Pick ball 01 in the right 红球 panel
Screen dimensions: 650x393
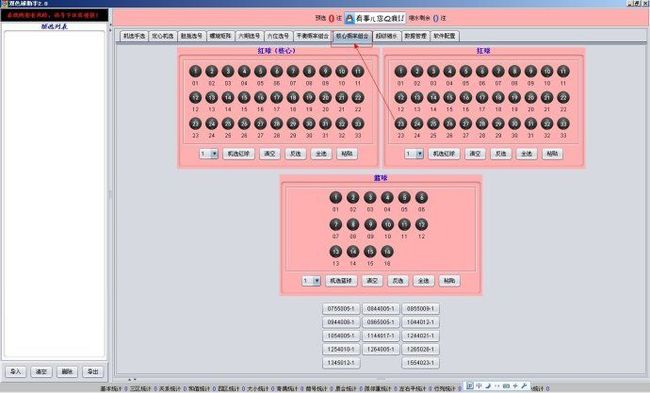click(400, 71)
